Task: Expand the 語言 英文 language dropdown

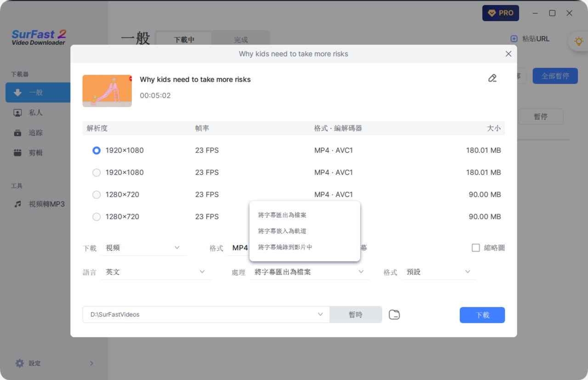Action: tap(156, 272)
